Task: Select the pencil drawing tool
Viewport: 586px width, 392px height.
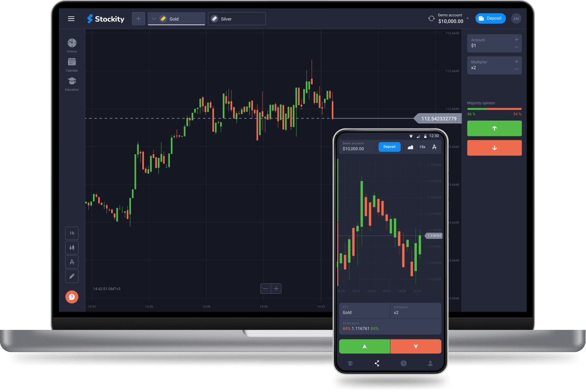Action: tap(72, 276)
